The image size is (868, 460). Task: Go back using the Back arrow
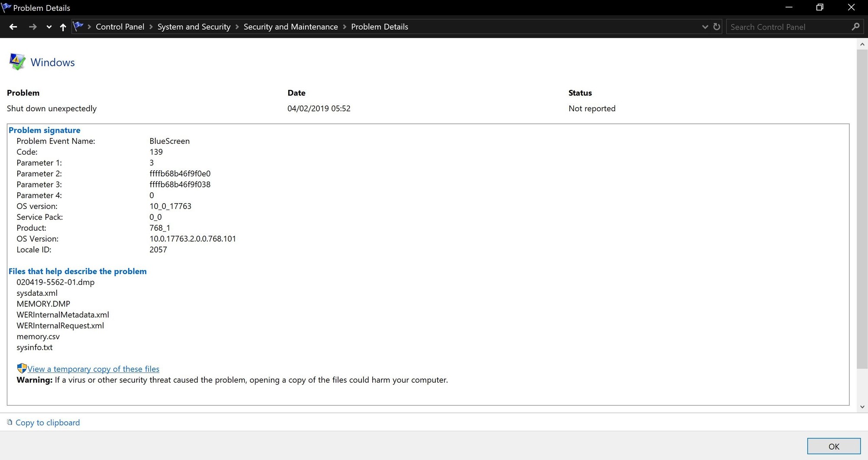[13, 27]
